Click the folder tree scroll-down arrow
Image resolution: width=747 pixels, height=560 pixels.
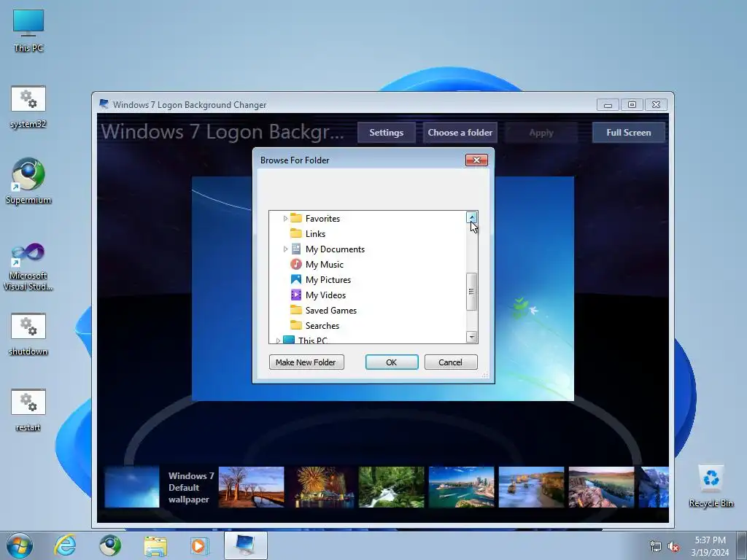472,337
